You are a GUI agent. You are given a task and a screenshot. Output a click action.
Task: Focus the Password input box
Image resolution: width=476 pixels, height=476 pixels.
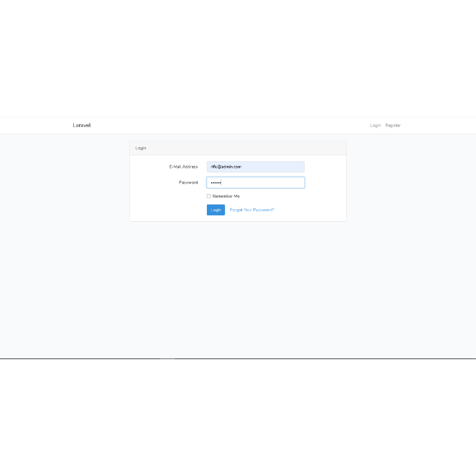point(256,182)
